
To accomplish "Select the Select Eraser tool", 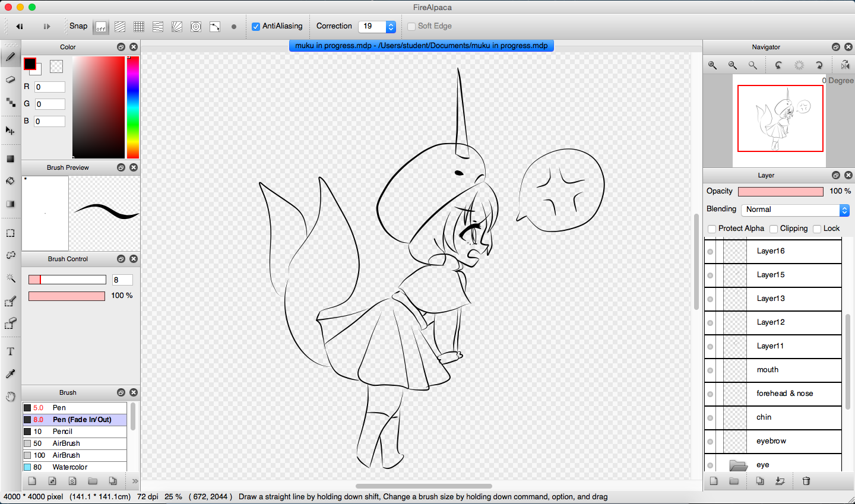I will (10, 324).
